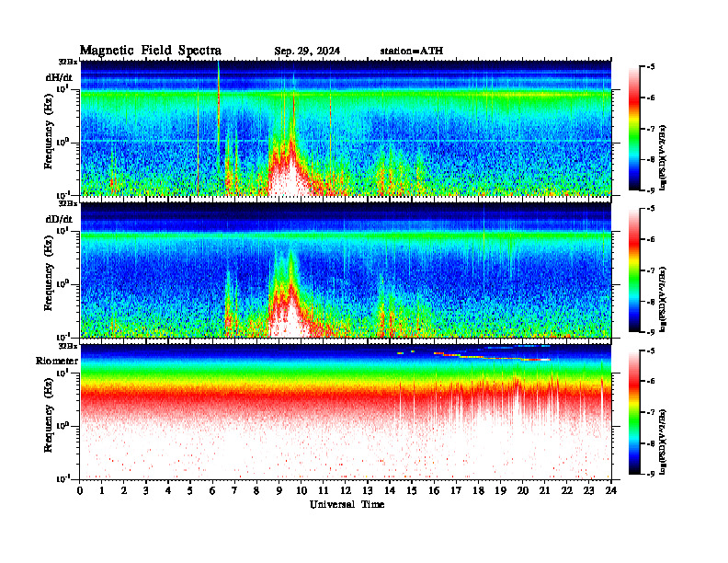Click the "-7" value on dD/dt color bar
This screenshot has height=563, width=728.
(x=651, y=270)
